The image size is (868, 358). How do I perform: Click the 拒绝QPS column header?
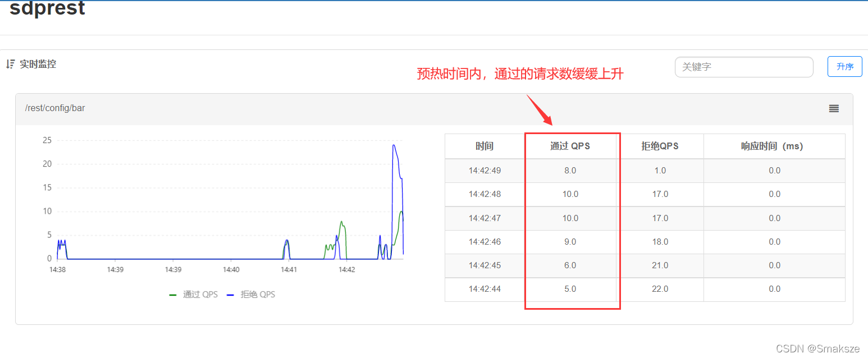660,146
